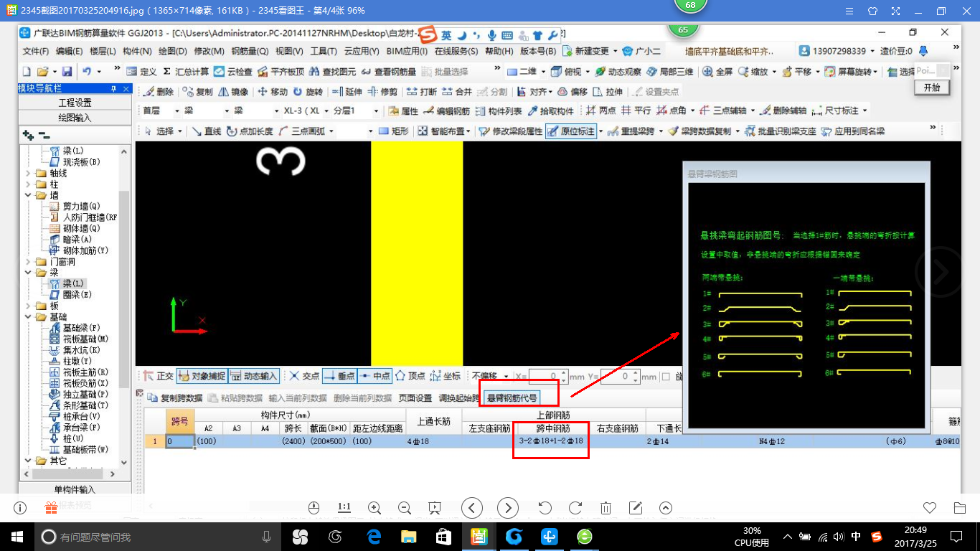Select the 修剪 trim tool

pyautogui.click(x=383, y=92)
